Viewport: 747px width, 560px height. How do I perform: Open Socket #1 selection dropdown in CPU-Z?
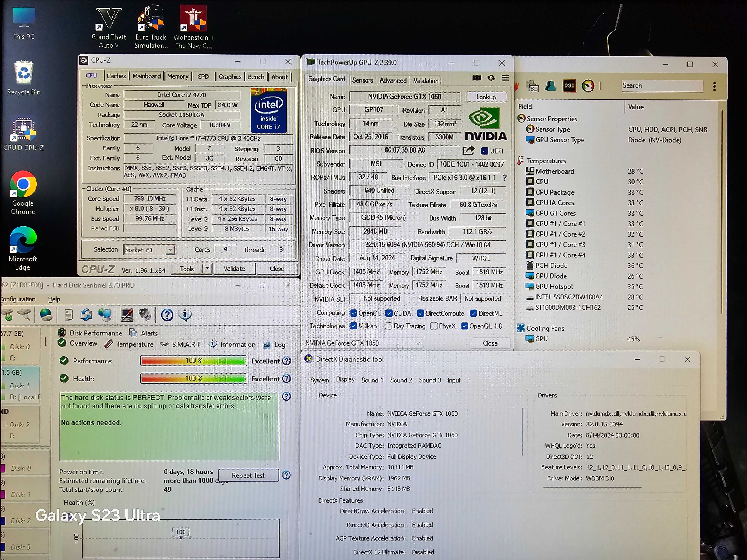click(149, 250)
